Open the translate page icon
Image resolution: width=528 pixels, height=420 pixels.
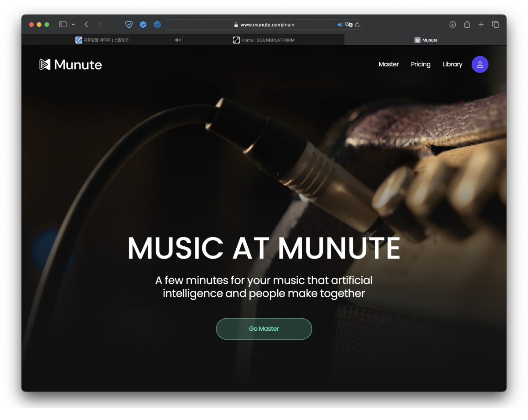click(349, 25)
